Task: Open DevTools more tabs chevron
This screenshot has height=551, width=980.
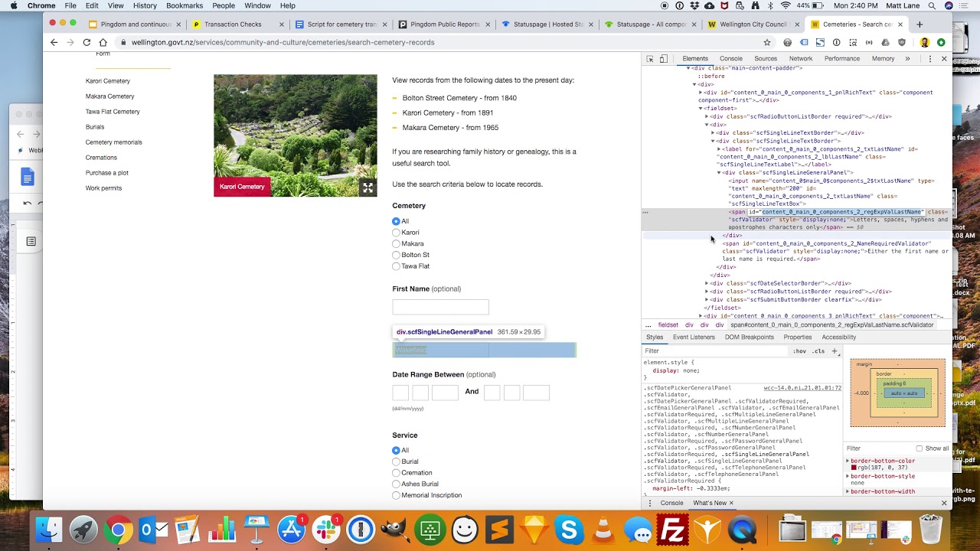Action: pyautogui.click(x=907, y=59)
